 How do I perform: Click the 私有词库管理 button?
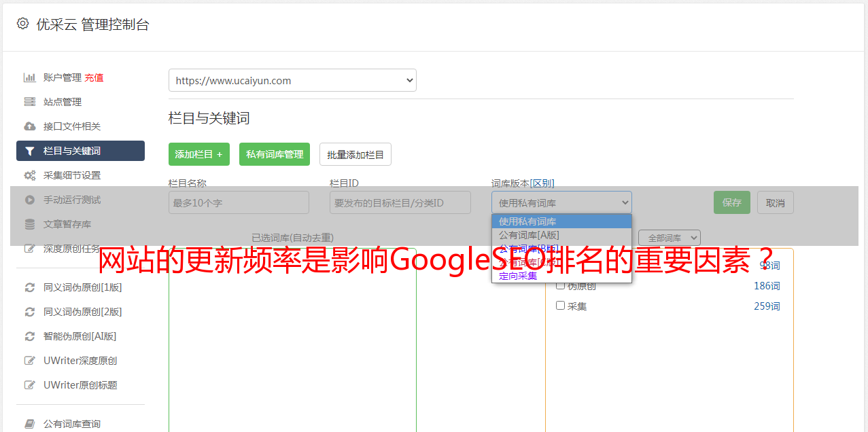275,154
